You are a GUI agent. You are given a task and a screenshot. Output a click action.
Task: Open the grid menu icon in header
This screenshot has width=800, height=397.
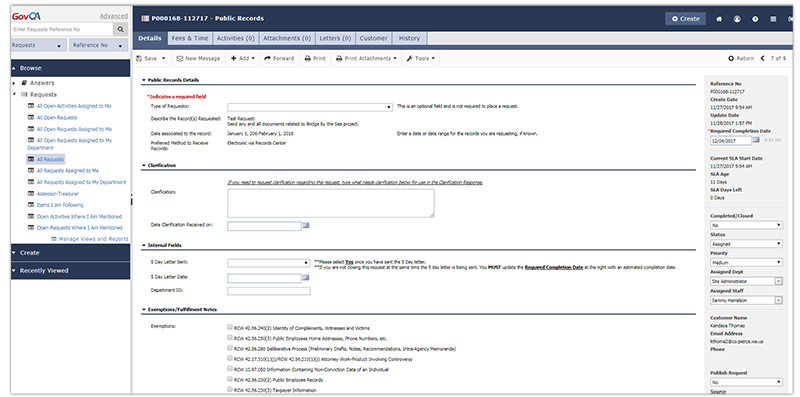coord(773,19)
